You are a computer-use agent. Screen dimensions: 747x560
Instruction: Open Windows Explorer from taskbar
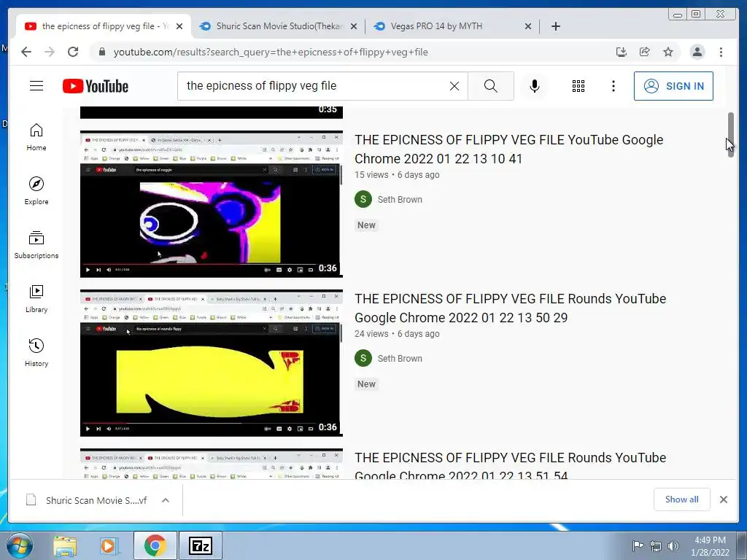pyautogui.click(x=65, y=546)
